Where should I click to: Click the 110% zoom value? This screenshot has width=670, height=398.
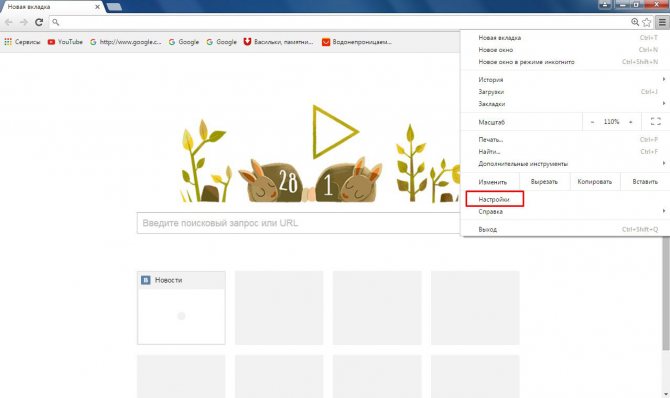pos(611,122)
